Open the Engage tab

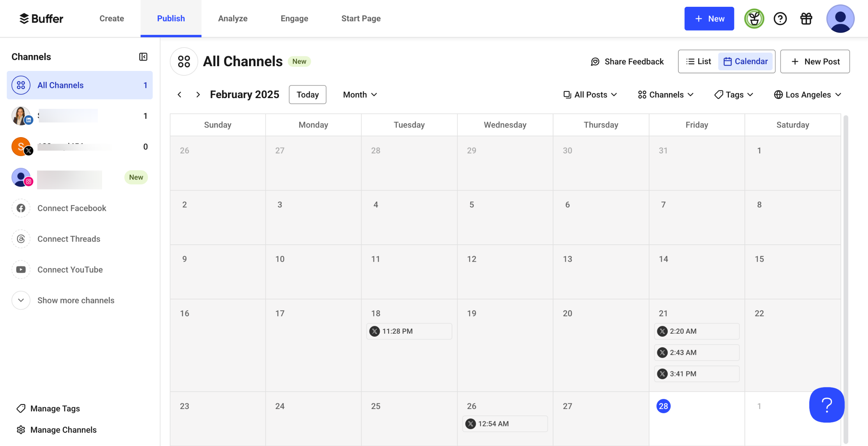click(x=294, y=19)
